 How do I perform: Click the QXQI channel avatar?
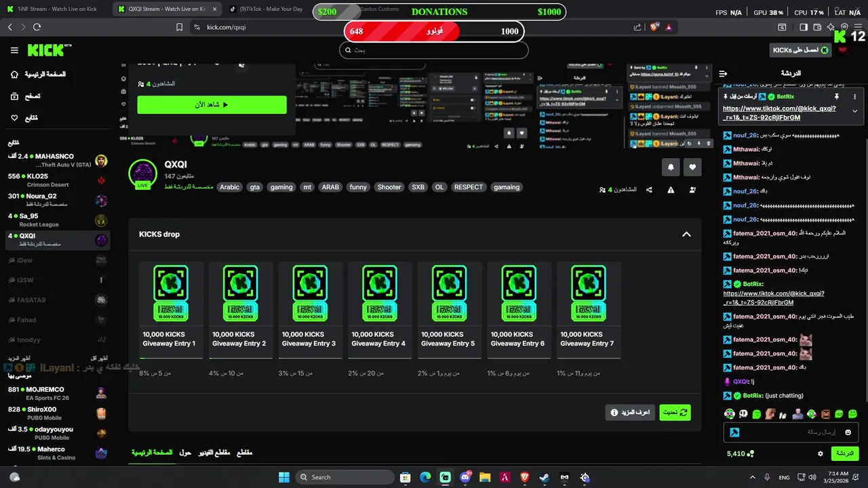(x=143, y=174)
